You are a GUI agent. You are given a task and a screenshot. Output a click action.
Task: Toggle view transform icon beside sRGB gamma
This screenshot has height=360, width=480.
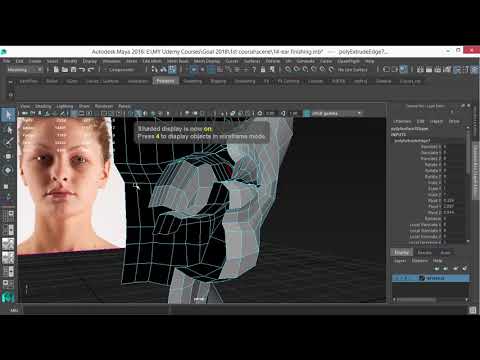point(307,113)
